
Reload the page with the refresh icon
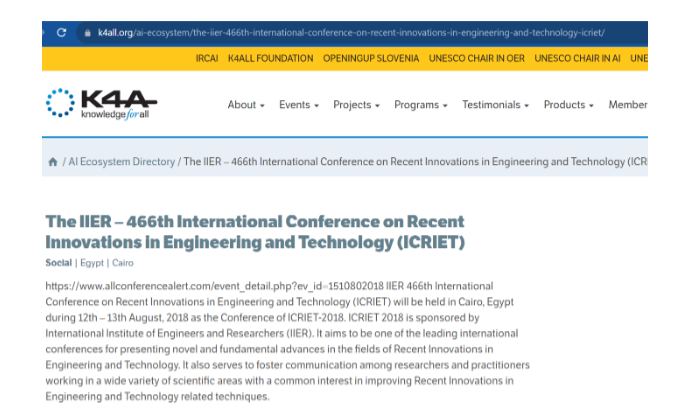click(61, 32)
